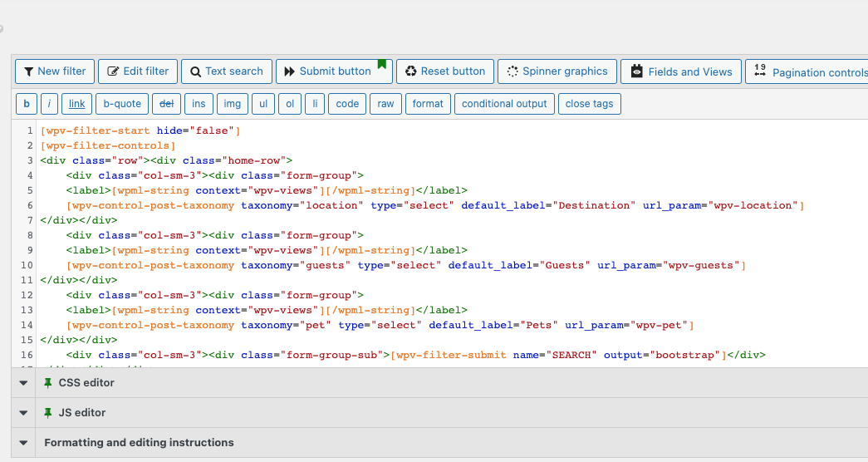Add Pagination controls

point(807,71)
